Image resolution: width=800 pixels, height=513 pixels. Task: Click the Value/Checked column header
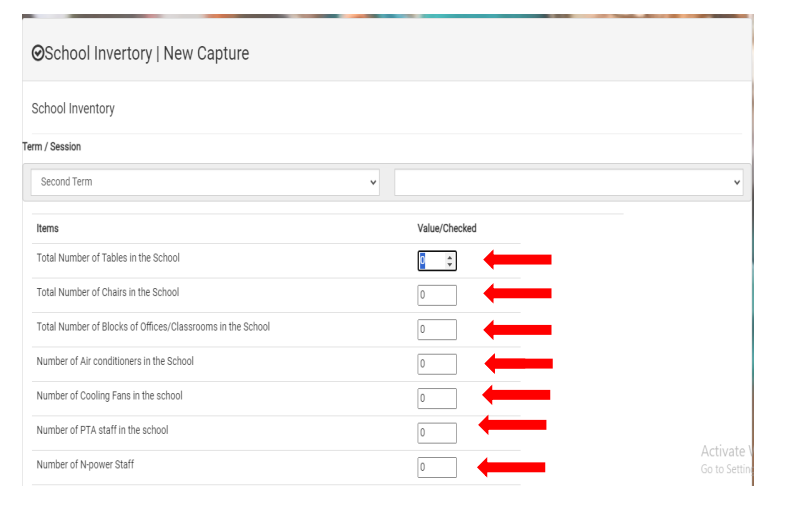(446, 229)
